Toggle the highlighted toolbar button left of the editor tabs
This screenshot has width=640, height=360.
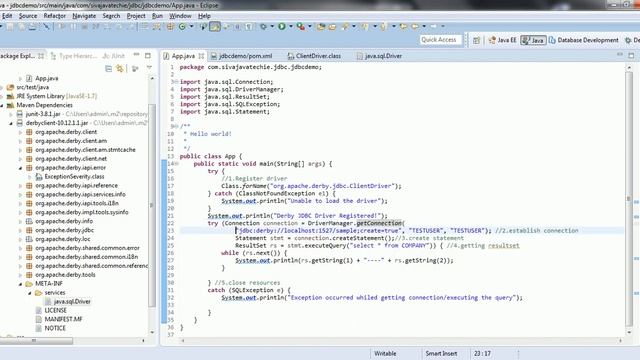click(x=215, y=27)
